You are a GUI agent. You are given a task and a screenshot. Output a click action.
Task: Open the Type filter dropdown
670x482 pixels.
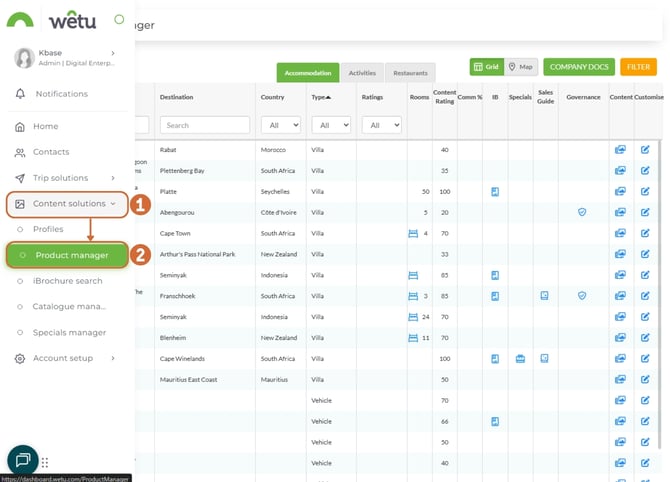click(332, 125)
